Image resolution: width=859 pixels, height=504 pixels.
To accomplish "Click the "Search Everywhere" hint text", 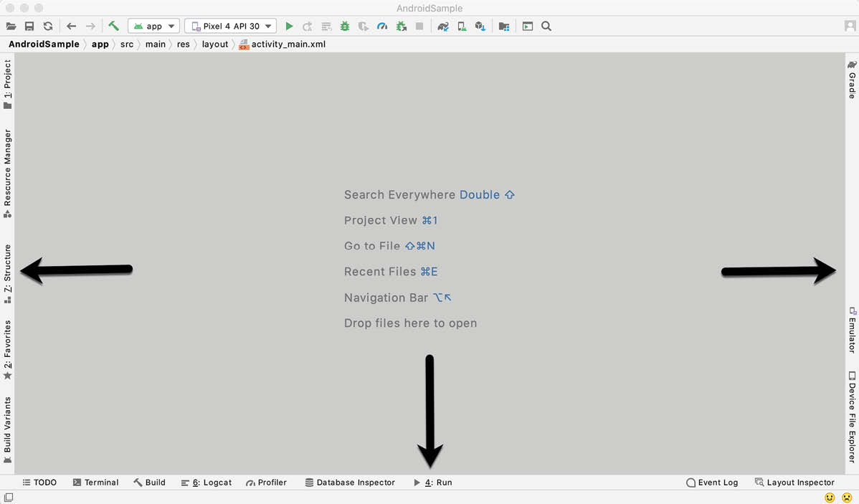I will click(x=399, y=195).
